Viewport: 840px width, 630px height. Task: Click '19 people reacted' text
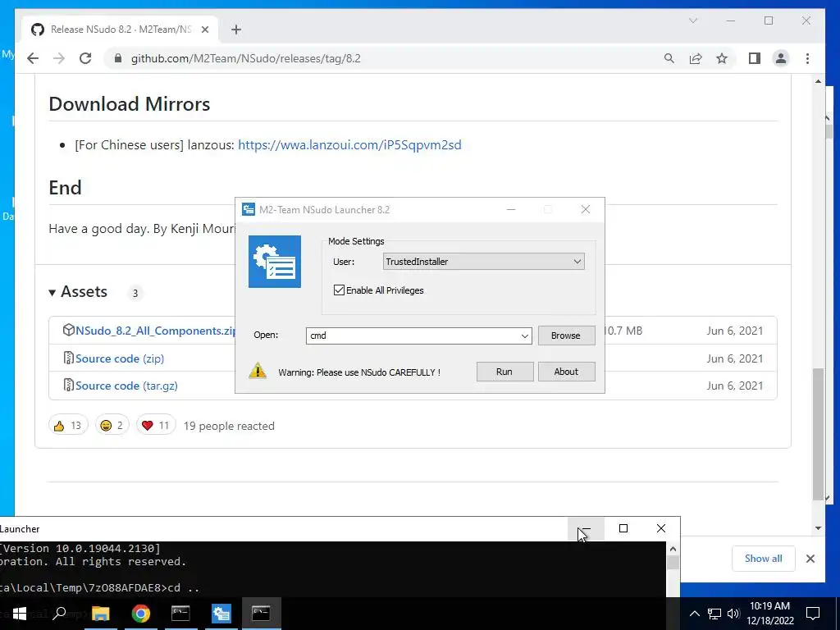(229, 426)
